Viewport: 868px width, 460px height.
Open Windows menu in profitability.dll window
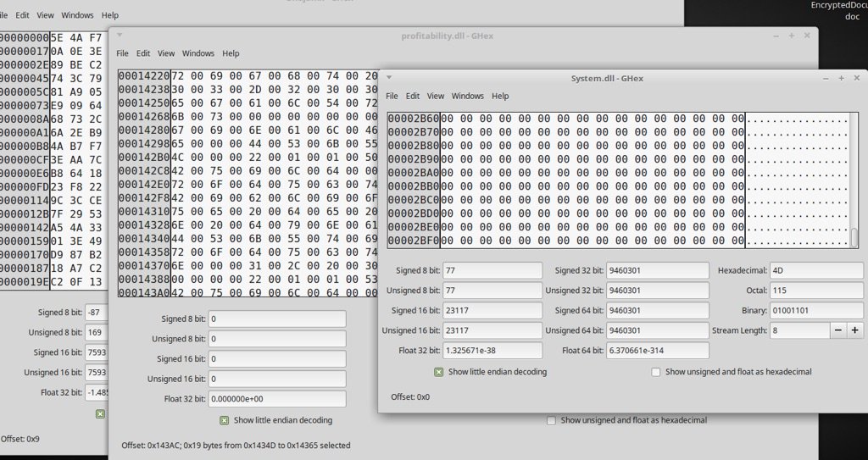pos(198,53)
